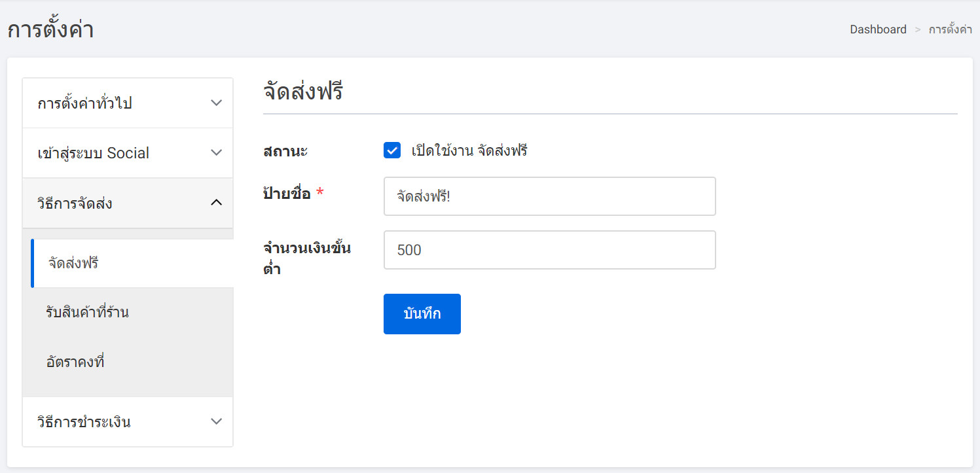Click the ป้ายชื่อ field label
Screen dimensions: 980x473
287,193
